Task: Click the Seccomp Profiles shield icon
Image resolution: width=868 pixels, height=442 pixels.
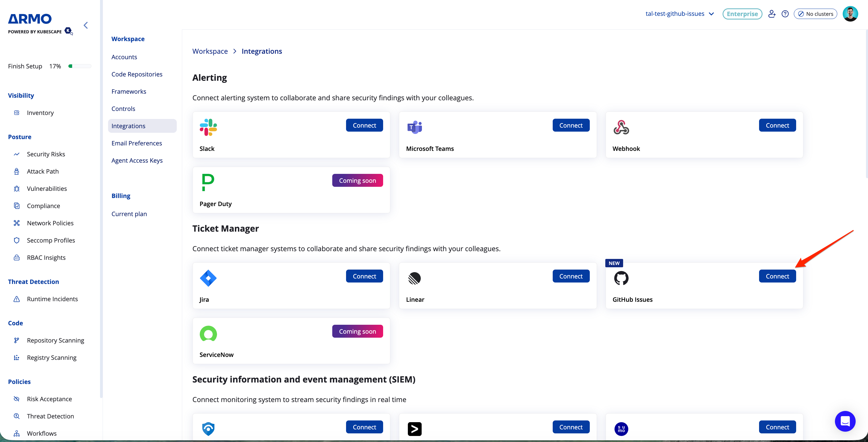Action: click(x=16, y=240)
